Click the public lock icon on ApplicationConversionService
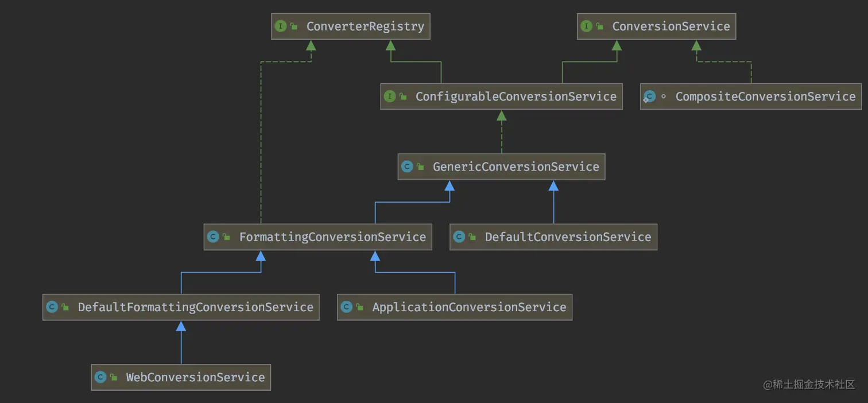 (x=359, y=307)
